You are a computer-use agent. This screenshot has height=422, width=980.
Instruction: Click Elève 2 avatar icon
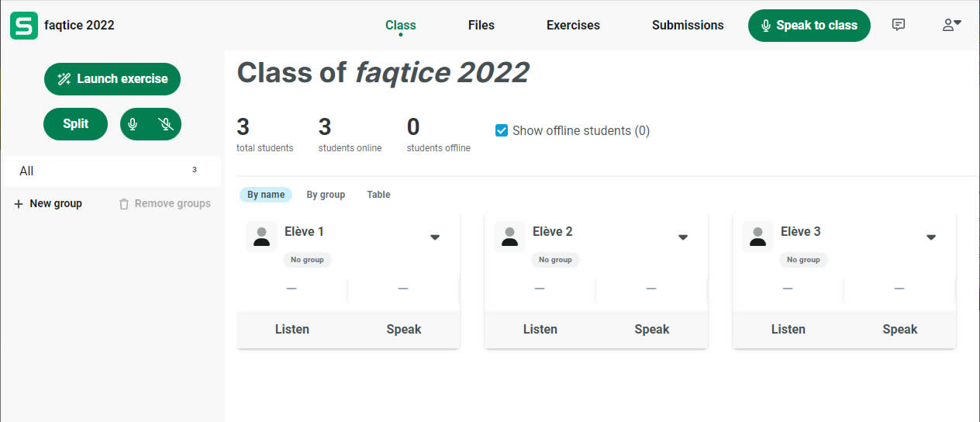(510, 237)
